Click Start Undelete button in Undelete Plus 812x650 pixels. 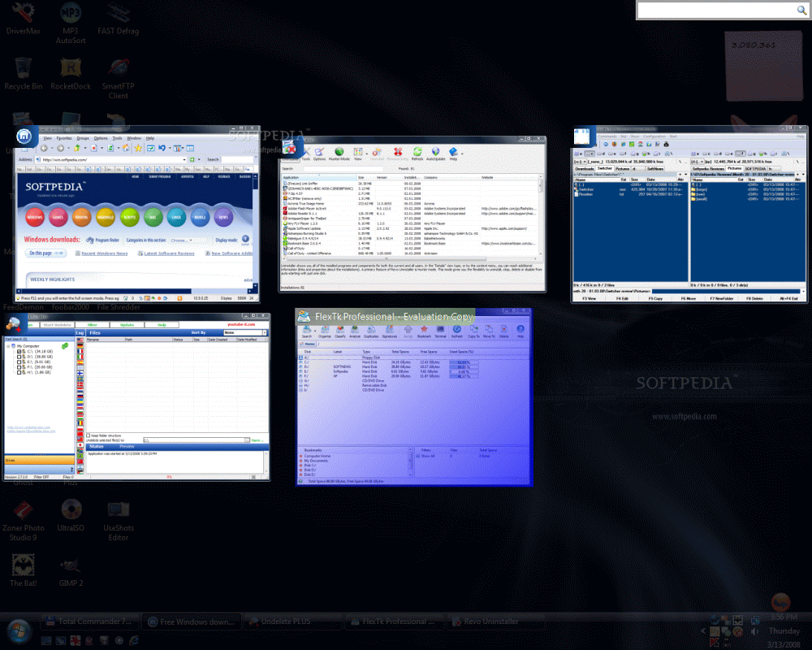(57, 325)
